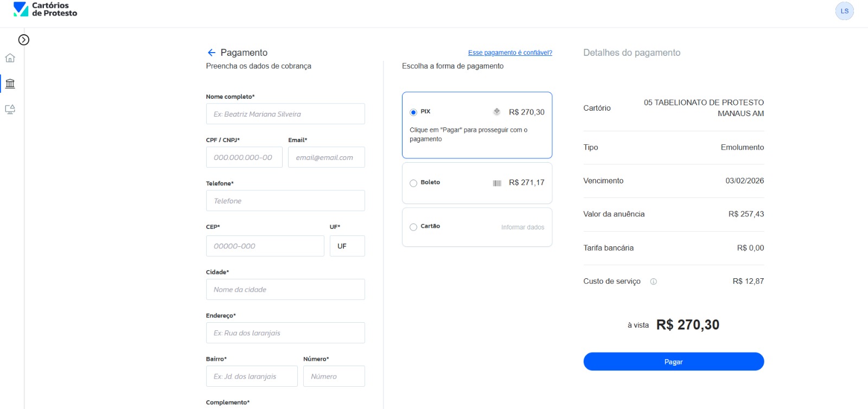868x409 pixels.
Task: Go back using the Pagamento arrow
Action: pos(212,53)
